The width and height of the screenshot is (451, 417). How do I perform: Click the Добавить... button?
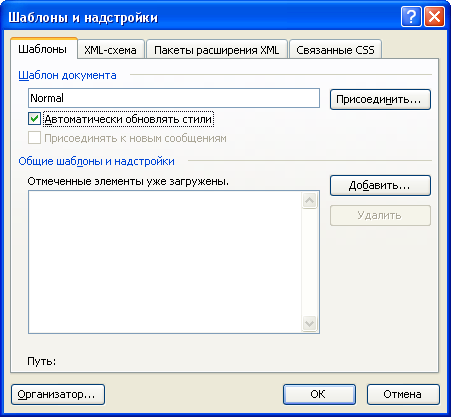tap(380, 185)
